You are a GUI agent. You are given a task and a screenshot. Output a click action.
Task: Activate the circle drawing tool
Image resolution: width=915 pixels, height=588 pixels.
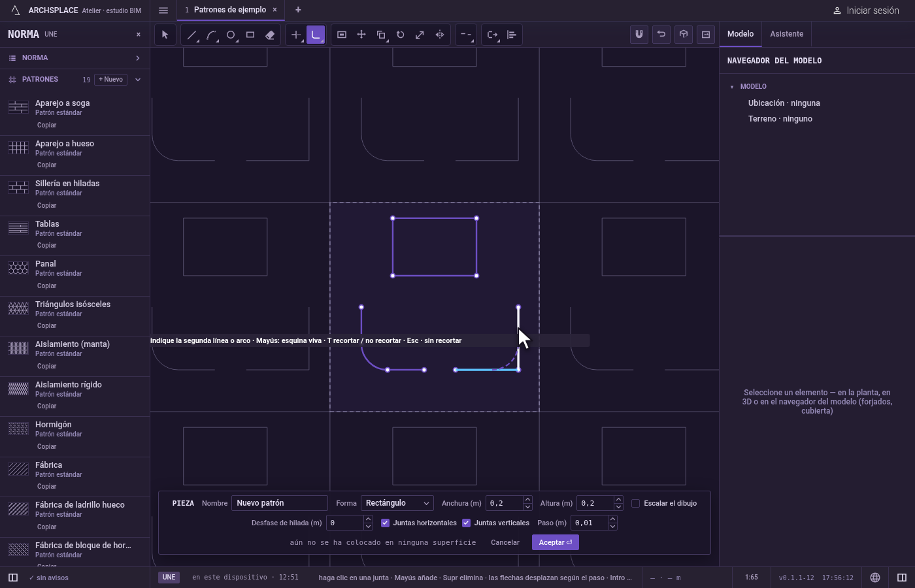(x=231, y=35)
